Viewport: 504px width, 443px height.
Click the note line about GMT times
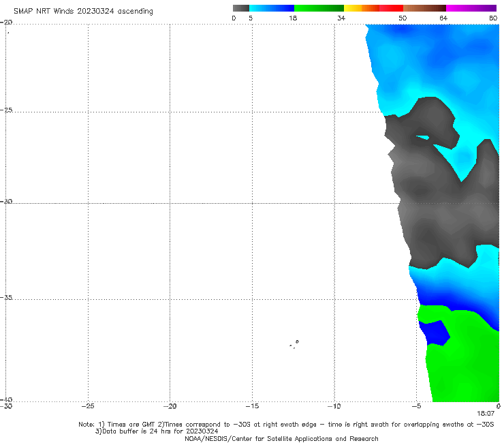pyautogui.click(x=286, y=425)
